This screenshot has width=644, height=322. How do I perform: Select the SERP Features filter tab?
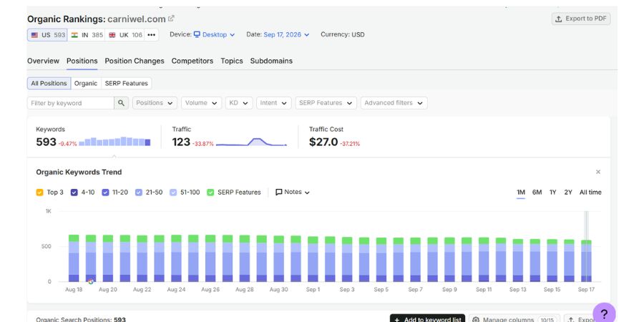tap(127, 84)
